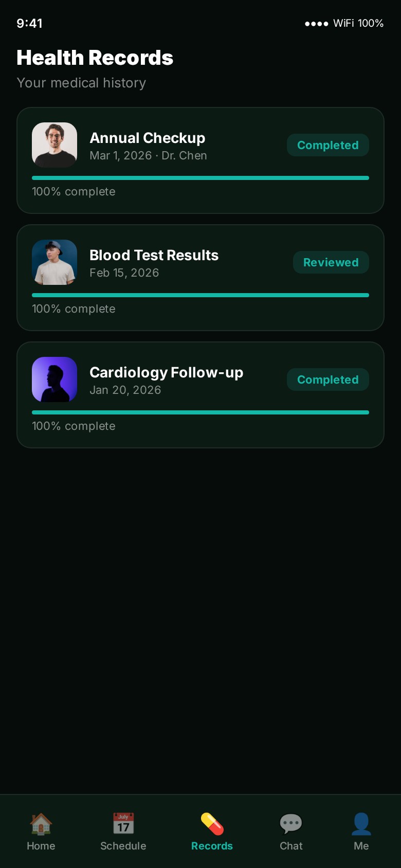401x868 pixels.
Task: Click the Cardiology Follow-up Completed badge
Action: (x=328, y=379)
